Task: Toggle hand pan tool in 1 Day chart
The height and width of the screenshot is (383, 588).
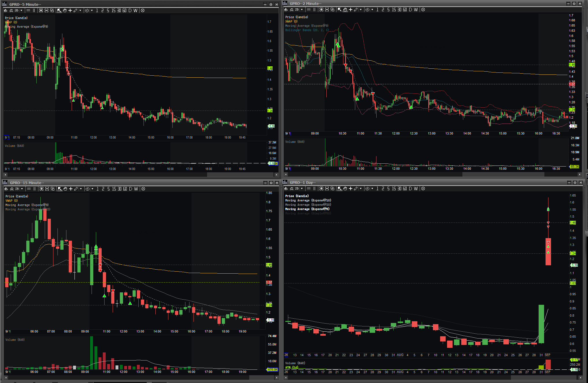Action: (x=345, y=188)
